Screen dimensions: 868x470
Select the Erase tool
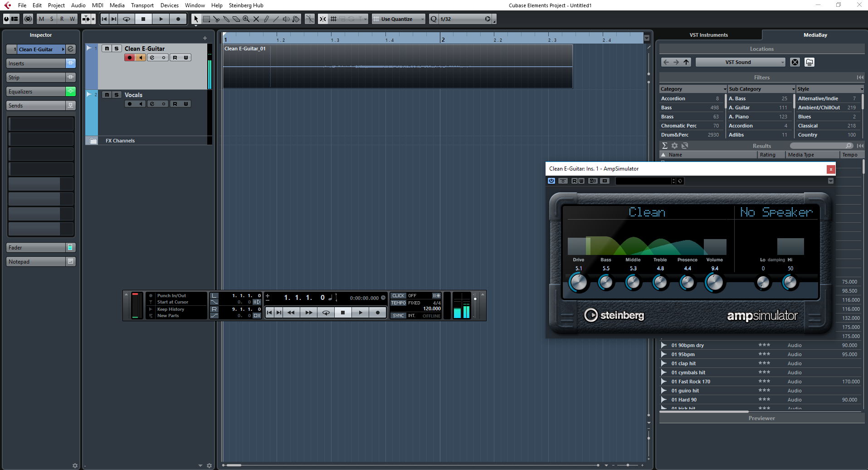[236, 19]
